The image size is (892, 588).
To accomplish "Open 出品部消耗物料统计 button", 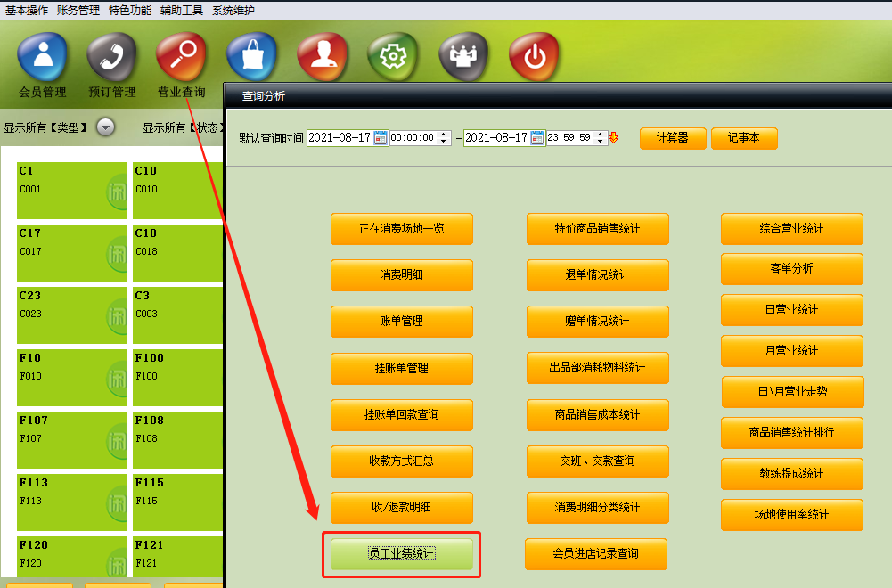I will click(597, 368).
